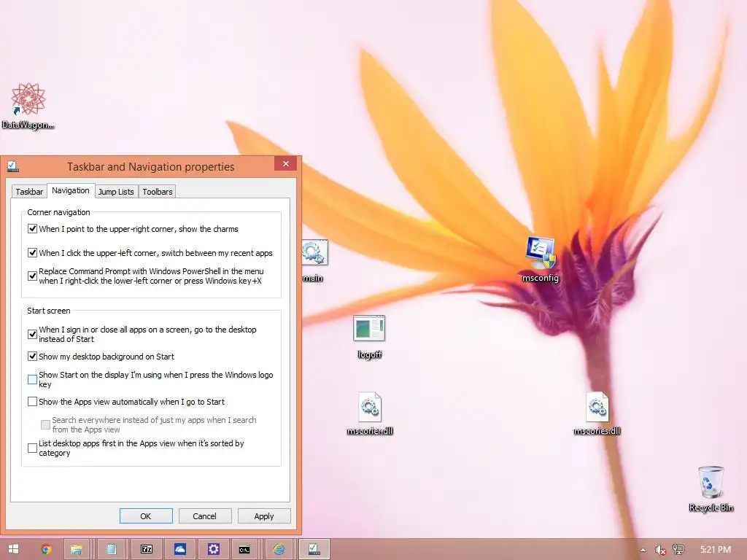Switch to the Taskbar tab
747x560 pixels.
point(29,192)
